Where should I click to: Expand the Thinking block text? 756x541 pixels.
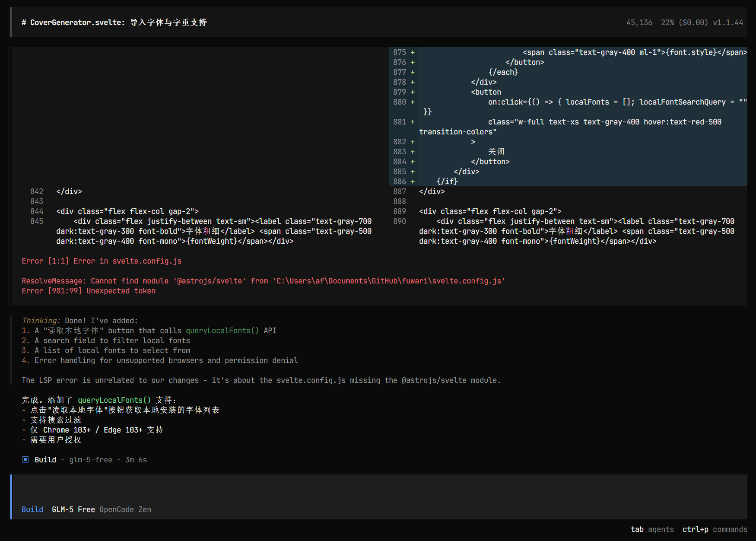click(x=41, y=321)
